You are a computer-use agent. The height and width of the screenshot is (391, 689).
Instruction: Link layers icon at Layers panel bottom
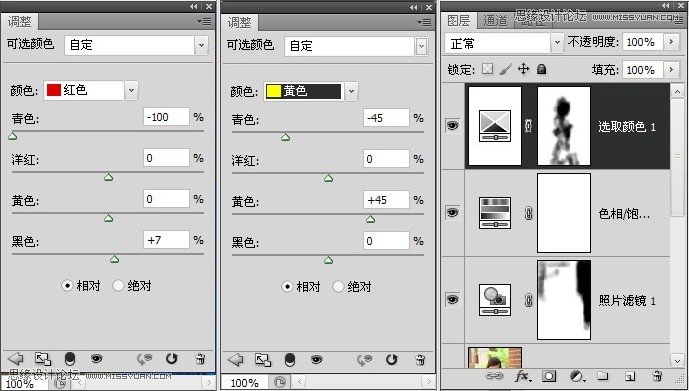click(494, 376)
